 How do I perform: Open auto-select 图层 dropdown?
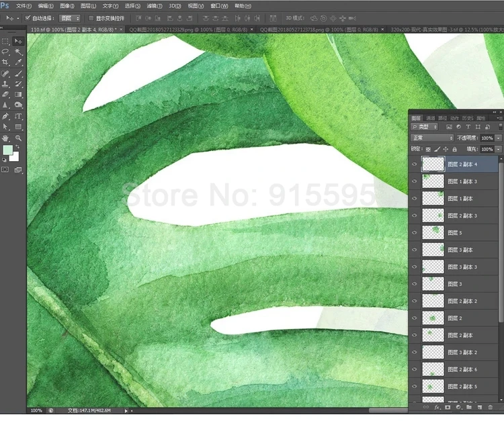pos(70,18)
